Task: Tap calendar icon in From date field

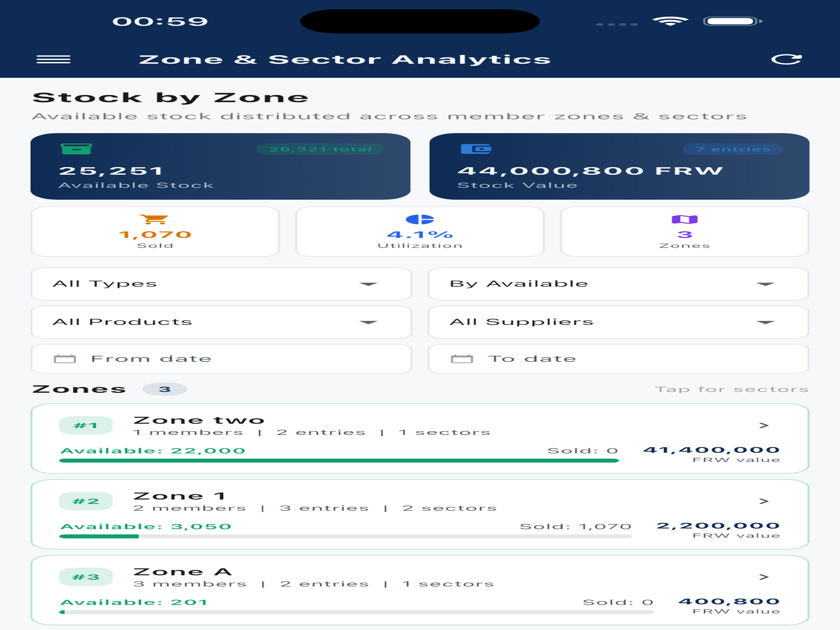Action: pos(65,359)
